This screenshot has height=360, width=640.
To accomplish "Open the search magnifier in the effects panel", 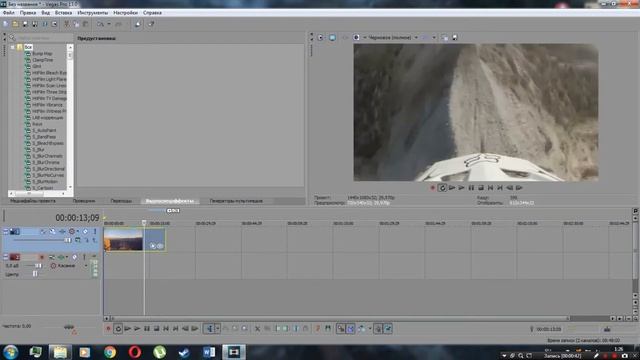I will (x=12, y=38).
